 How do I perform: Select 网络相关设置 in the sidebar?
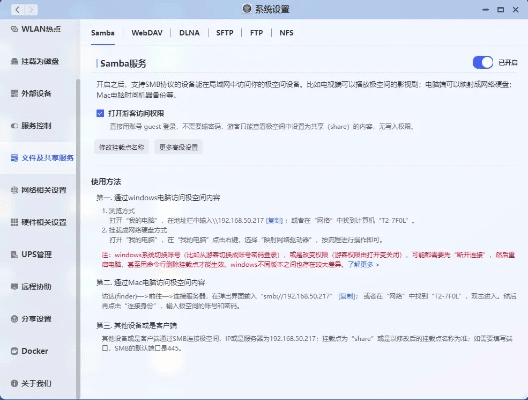(44, 190)
